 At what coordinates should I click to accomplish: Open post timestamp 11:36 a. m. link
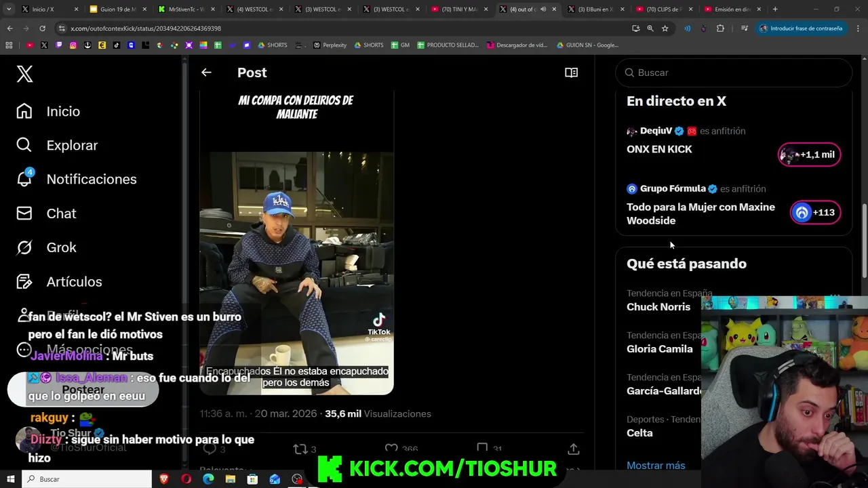click(x=258, y=413)
